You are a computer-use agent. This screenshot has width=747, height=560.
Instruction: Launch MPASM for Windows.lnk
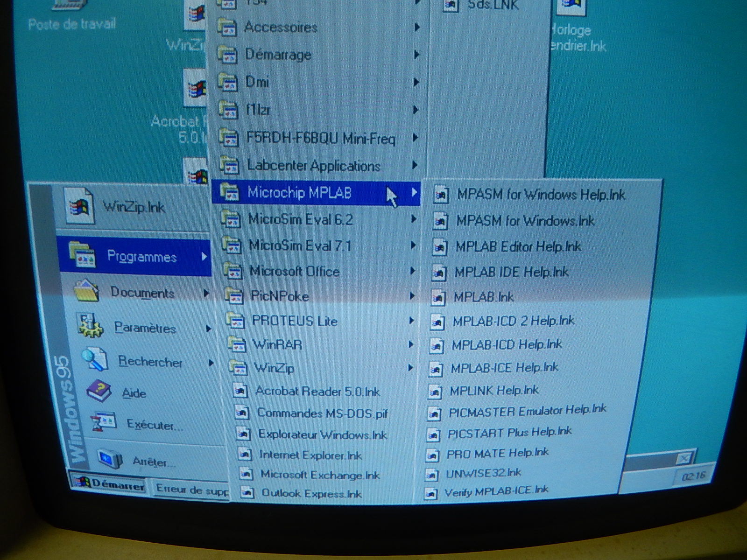click(527, 220)
